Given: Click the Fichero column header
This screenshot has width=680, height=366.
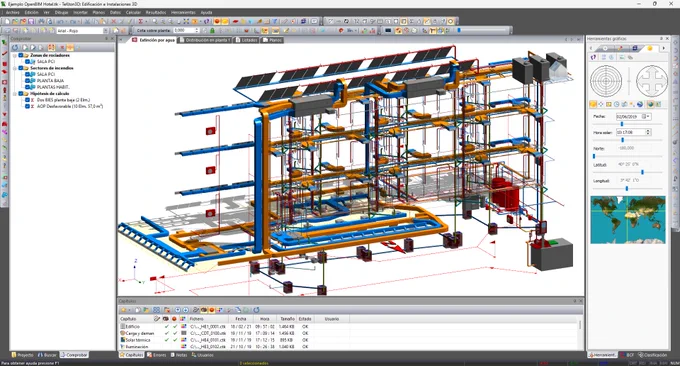Looking at the screenshot, I should coord(209,319).
